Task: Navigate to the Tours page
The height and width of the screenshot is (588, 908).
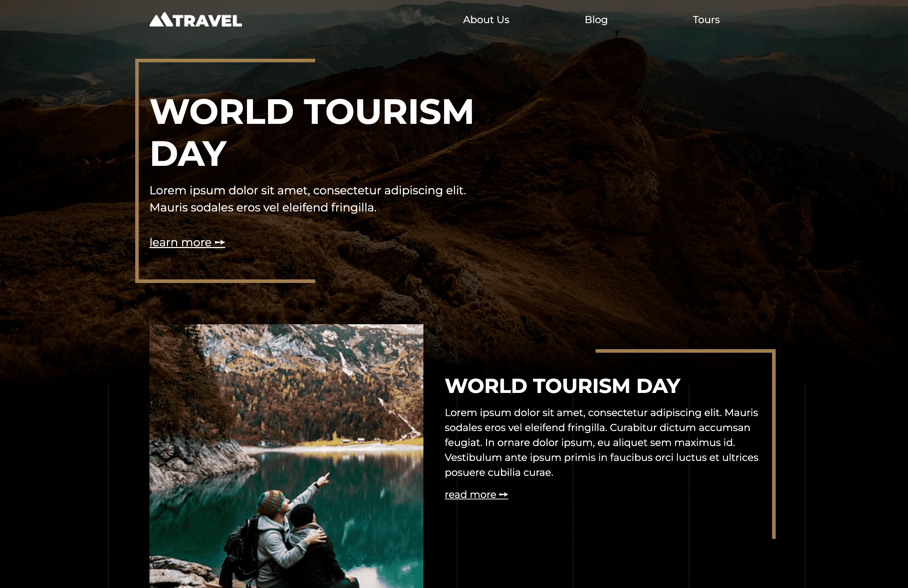Action: coord(706,20)
